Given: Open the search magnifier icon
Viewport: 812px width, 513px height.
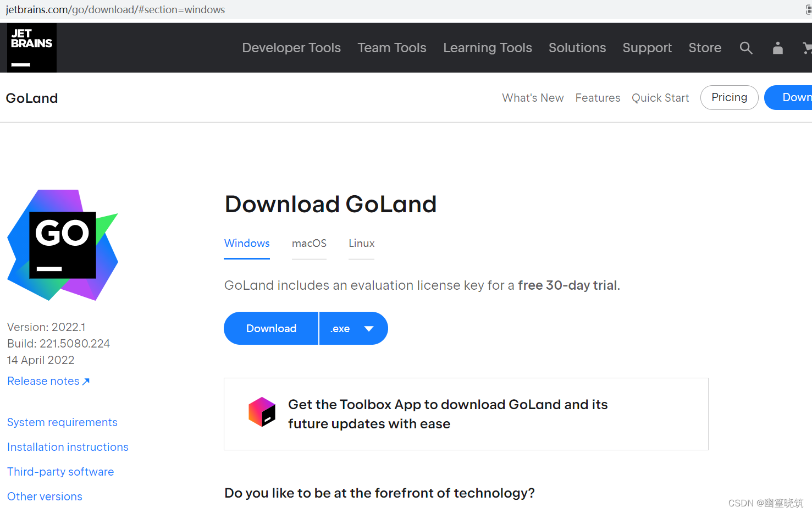Looking at the screenshot, I should [x=746, y=48].
